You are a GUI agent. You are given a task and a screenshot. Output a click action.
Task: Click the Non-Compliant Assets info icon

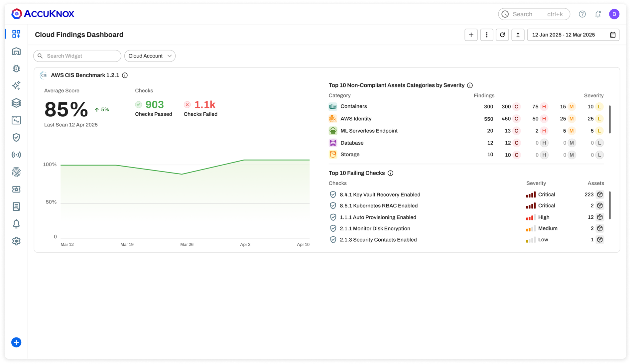(x=470, y=85)
